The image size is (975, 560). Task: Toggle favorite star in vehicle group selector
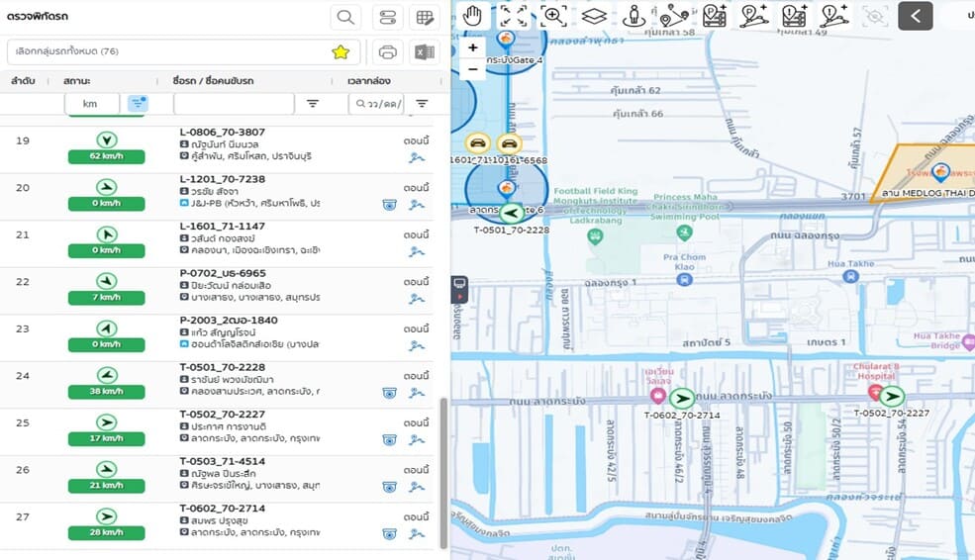(x=341, y=52)
